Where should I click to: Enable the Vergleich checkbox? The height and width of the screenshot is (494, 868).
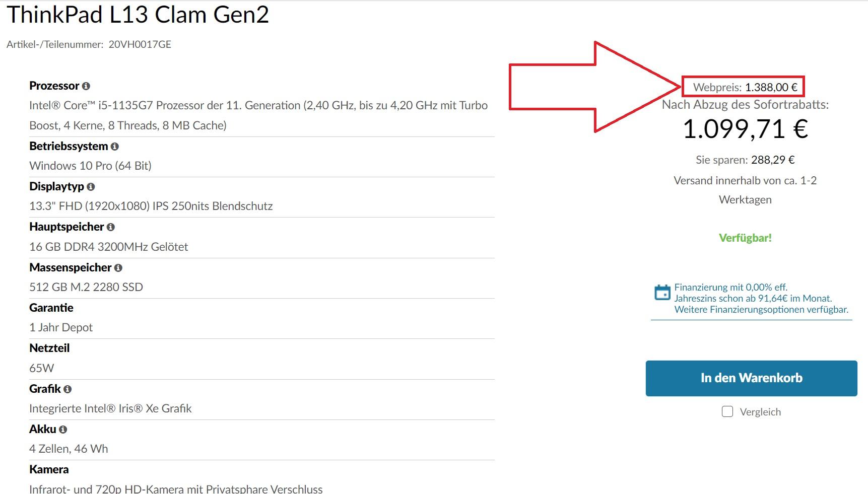tap(727, 412)
